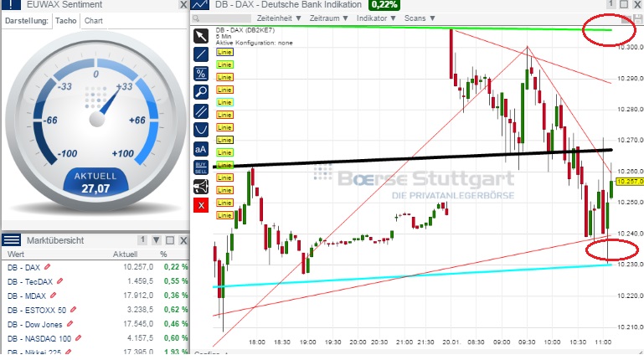Switch to the Chart tab in EUWAX Sentiment
Viewport: 644px width, 360px height.
(x=94, y=21)
